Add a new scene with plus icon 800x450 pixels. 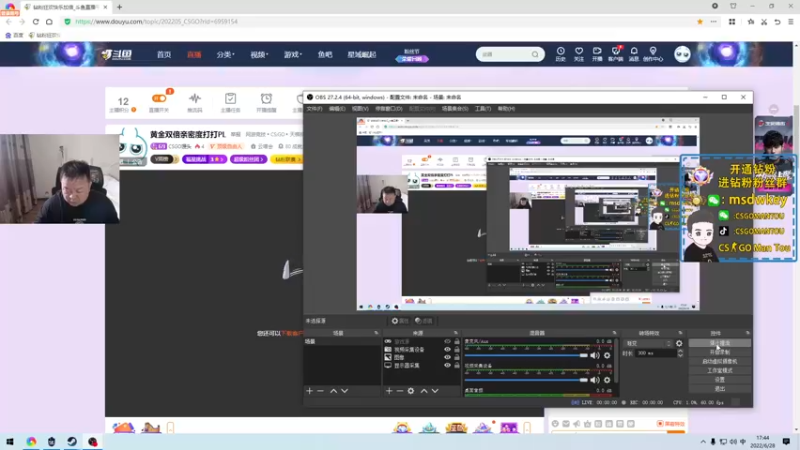(x=309, y=391)
